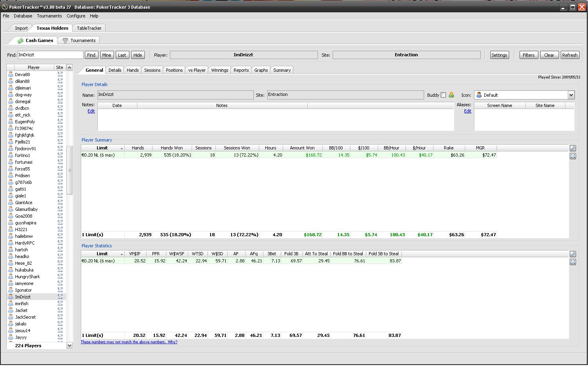Viewport: 588px width, 369px height.
Task: Open Player Statistics configure wrench icon
Action: click(x=573, y=254)
